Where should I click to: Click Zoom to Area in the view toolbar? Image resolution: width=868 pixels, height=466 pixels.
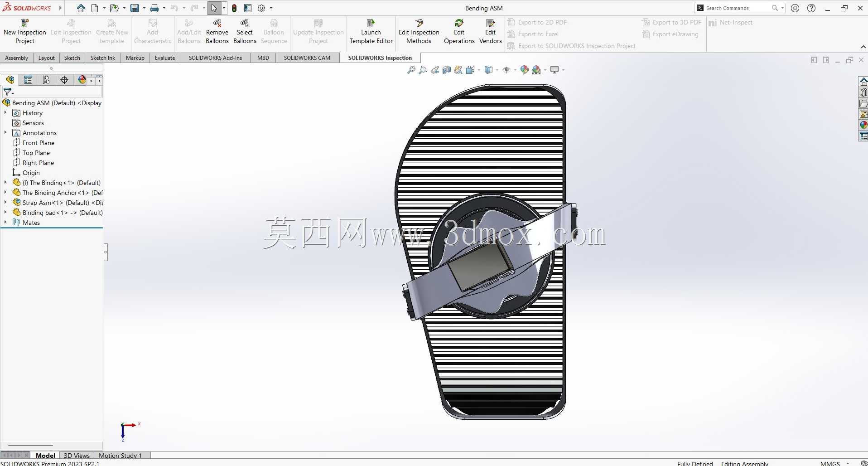[423, 70]
